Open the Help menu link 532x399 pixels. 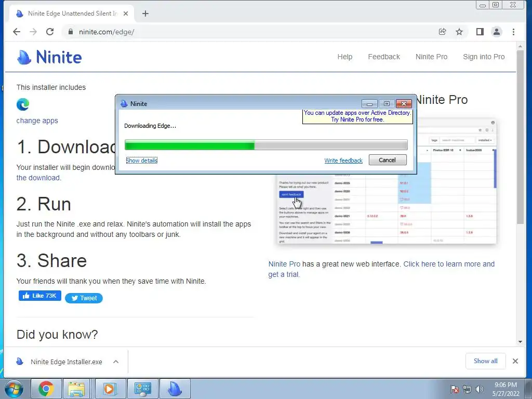345,57
